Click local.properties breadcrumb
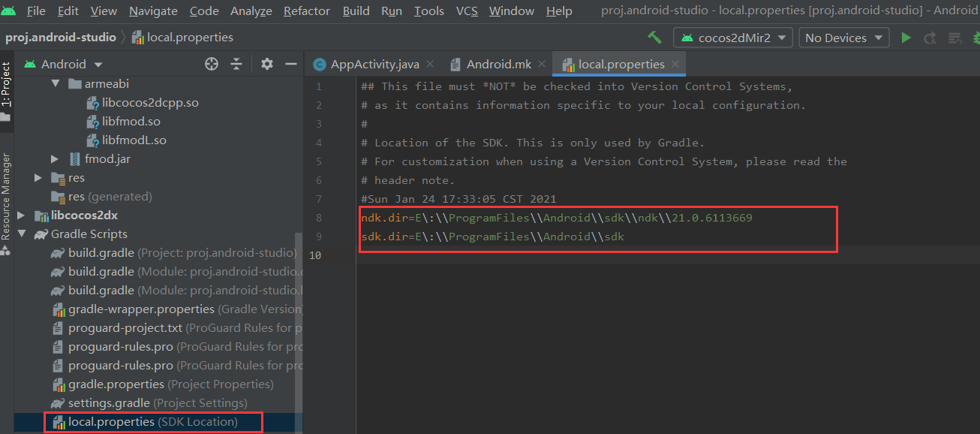The height and width of the screenshot is (434, 980). pos(182,38)
